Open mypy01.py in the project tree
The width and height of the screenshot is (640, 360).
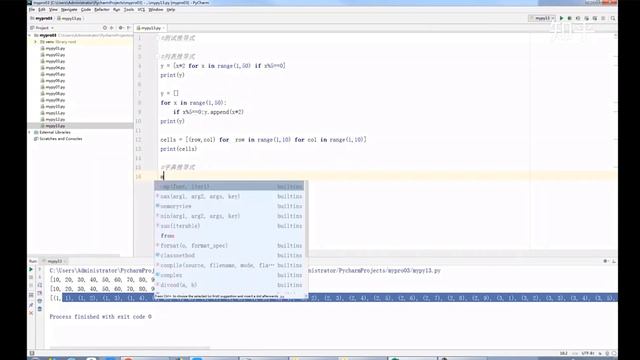53,48
